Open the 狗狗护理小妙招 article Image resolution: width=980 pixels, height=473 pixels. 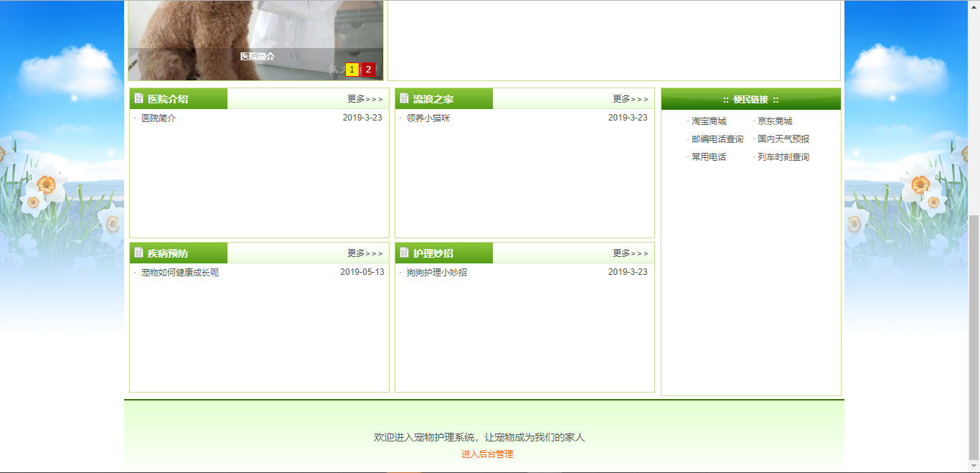tap(437, 273)
